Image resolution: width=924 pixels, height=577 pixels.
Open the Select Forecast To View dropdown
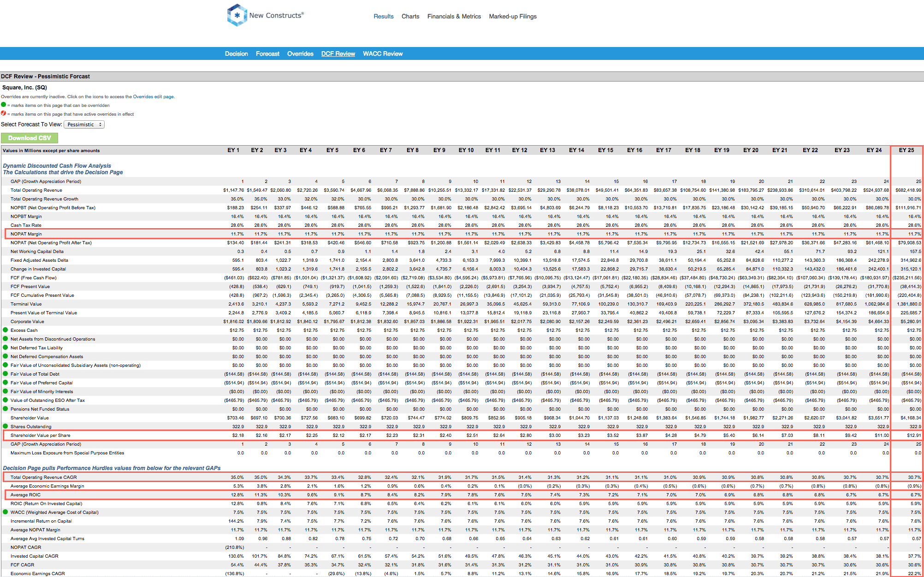pyautogui.click(x=84, y=124)
